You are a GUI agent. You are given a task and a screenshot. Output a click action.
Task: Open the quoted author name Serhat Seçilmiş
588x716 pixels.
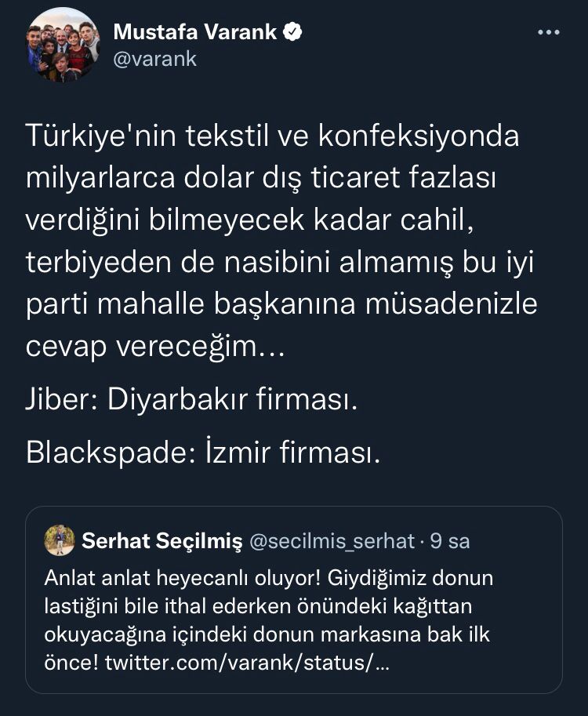click(x=161, y=540)
